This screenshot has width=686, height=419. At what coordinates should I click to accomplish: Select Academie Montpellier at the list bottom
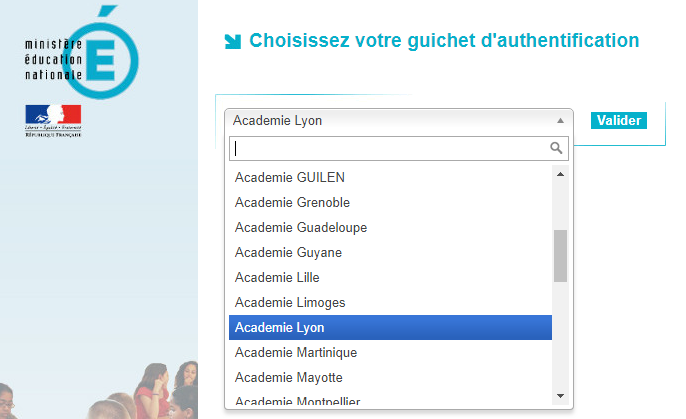click(390, 400)
